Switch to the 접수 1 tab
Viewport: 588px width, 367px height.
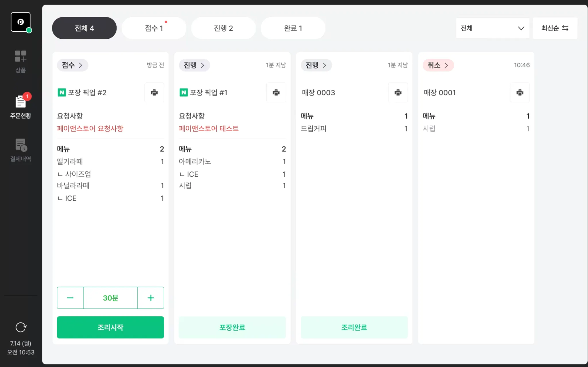[x=154, y=28]
